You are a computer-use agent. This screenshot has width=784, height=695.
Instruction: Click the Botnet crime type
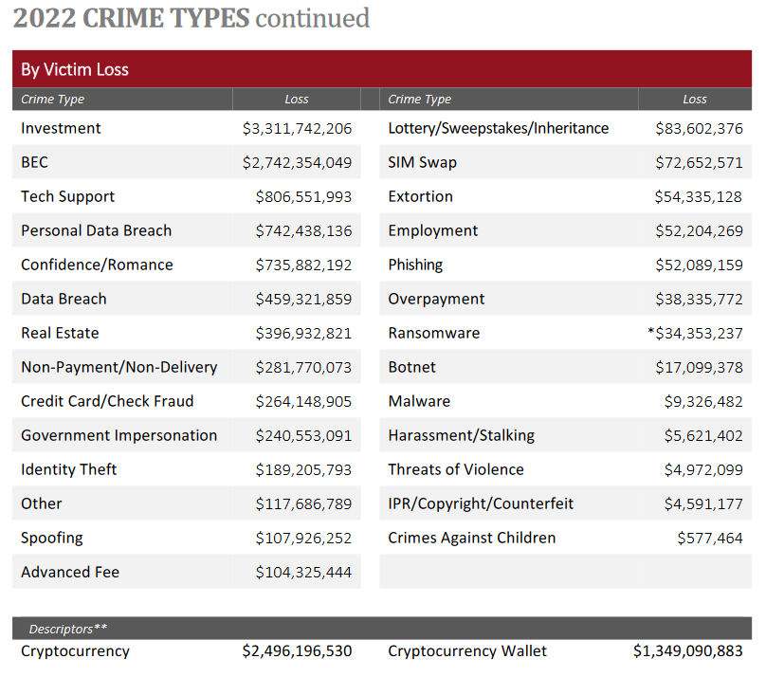pyautogui.click(x=412, y=367)
